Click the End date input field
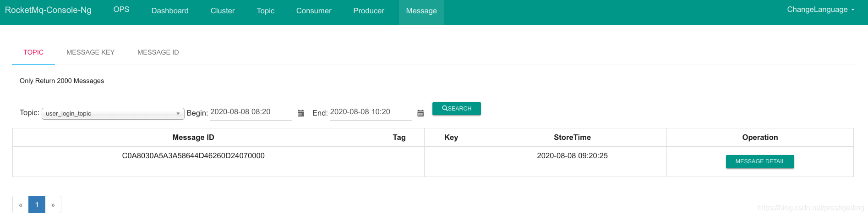Viewport: 868px width, 216px height. click(370, 112)
